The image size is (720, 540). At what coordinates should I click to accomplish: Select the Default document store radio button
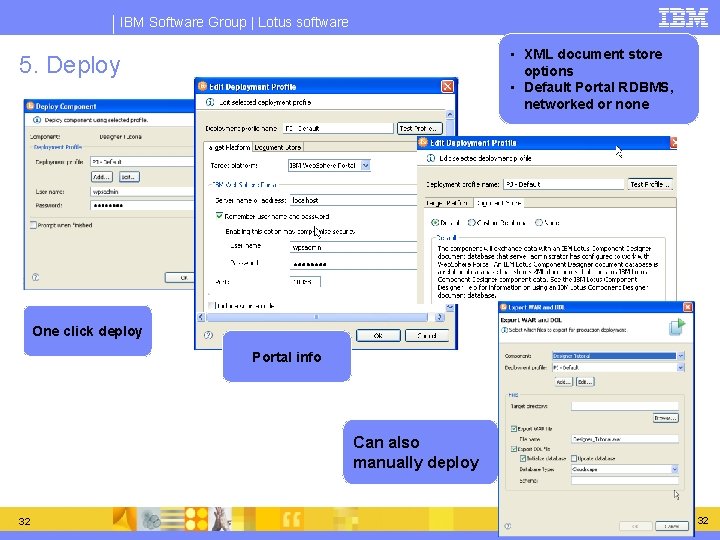pyautogui.click(x=435, y=222)
